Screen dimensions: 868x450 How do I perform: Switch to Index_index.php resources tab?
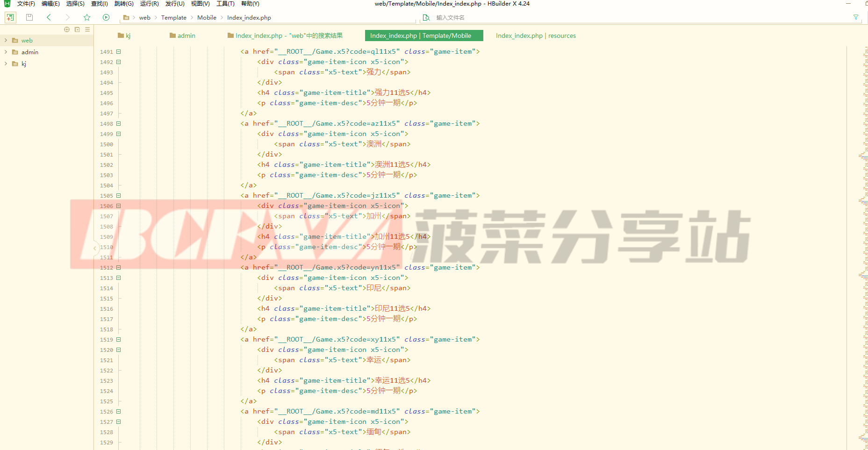click(x=536, y=36)
